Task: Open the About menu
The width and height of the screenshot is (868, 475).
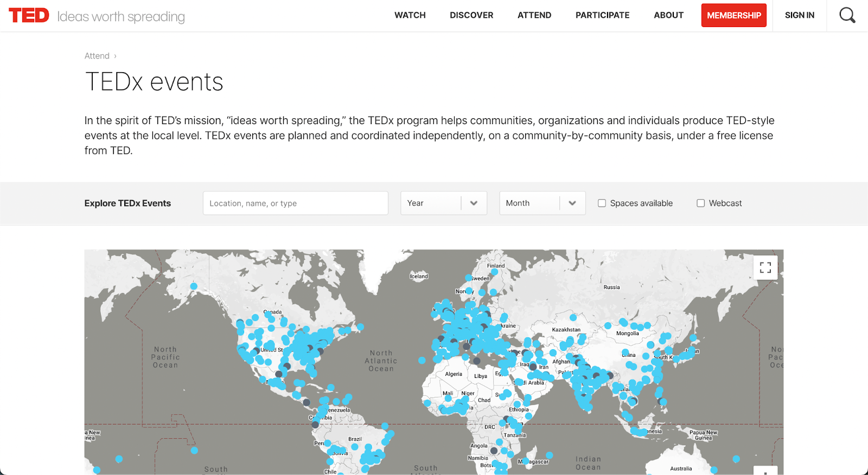Action: (x=668, y=15)
